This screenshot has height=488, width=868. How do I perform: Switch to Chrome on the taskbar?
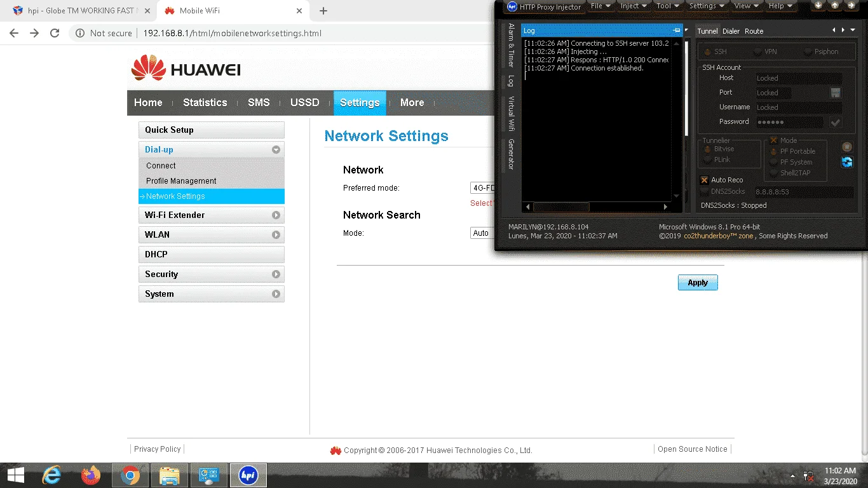130,475
